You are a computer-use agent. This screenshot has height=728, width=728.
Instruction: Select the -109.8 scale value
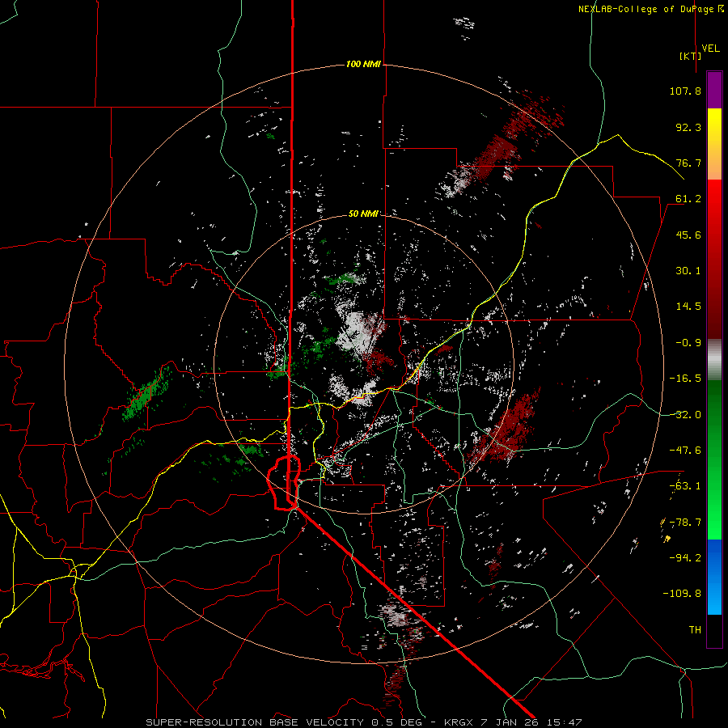point(682,594)
